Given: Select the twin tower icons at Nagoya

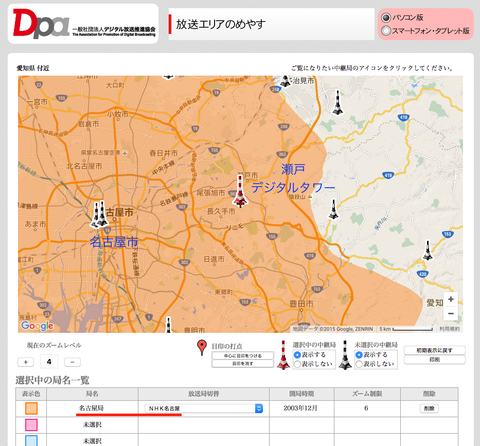Looking at the screenshot, I should point(100,215).
